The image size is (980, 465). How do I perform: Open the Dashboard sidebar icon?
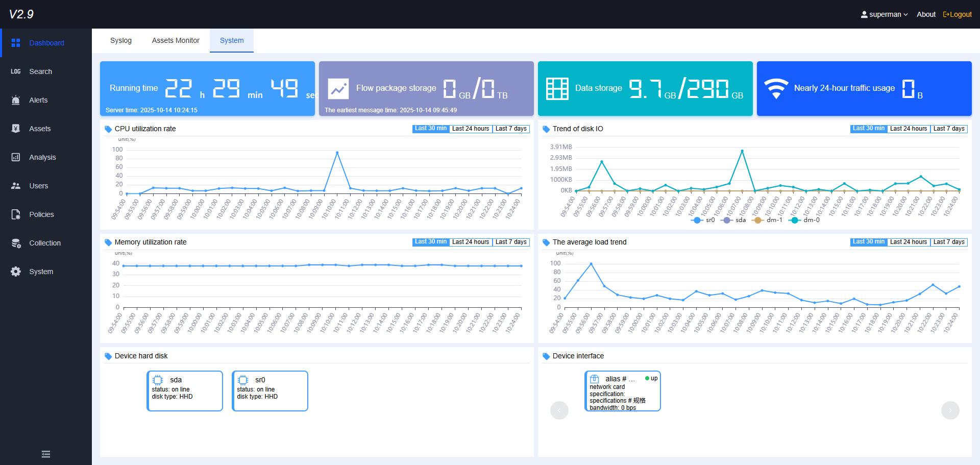[16, 43]
